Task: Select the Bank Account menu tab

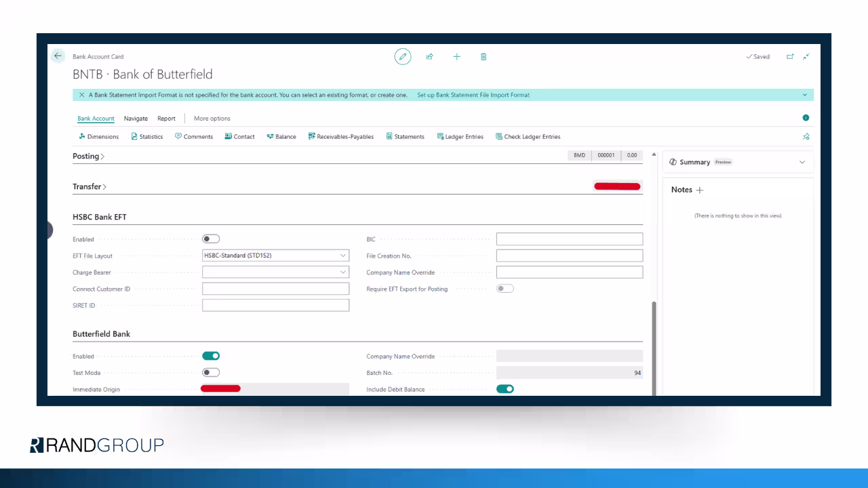Action: (x=96, y=119)
